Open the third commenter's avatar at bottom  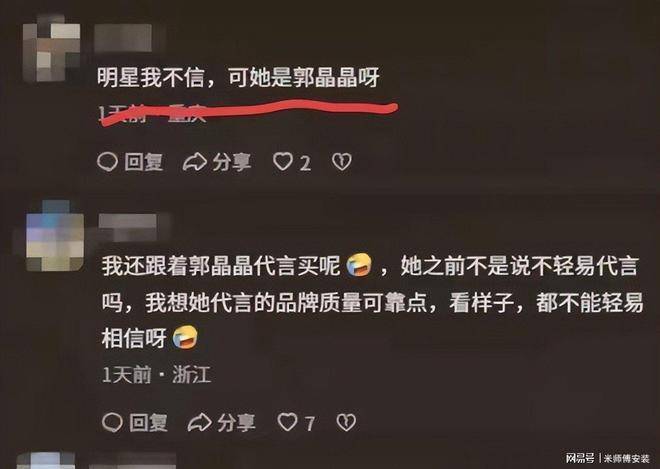coord(46,461)
